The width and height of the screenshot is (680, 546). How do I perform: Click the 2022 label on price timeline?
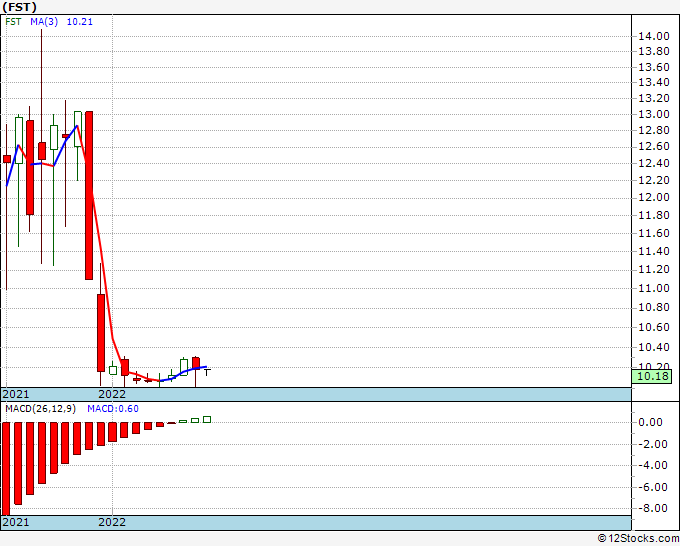[112, 394]
